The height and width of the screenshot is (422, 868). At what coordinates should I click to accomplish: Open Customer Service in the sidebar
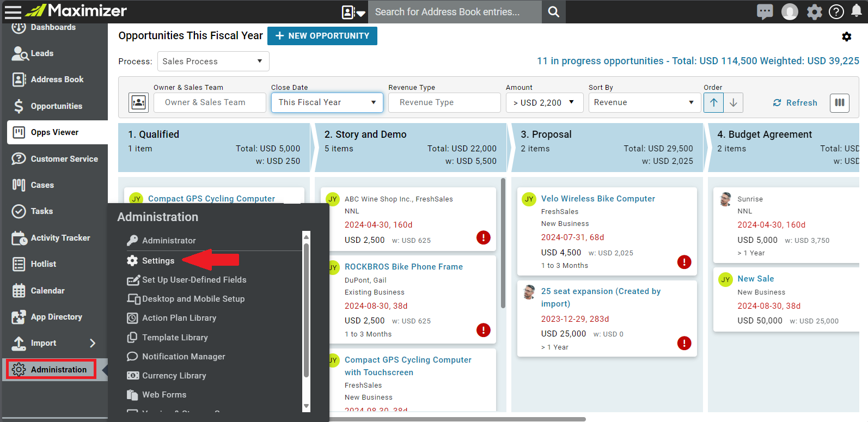tap(64, 159)
